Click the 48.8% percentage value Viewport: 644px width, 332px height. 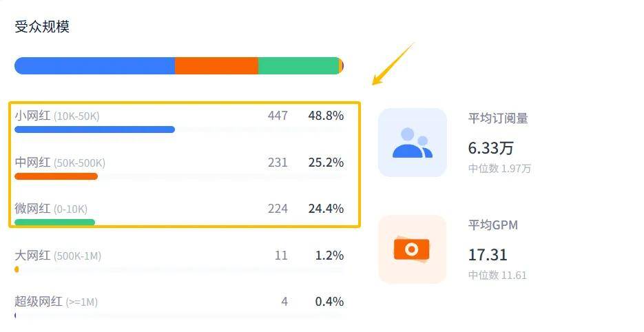[326, 116]
